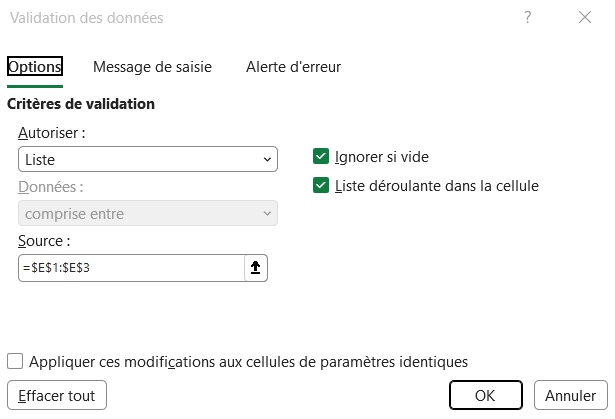
Task: Go to the Alerte d'erreur tab
Action: [x=293, y=67]
